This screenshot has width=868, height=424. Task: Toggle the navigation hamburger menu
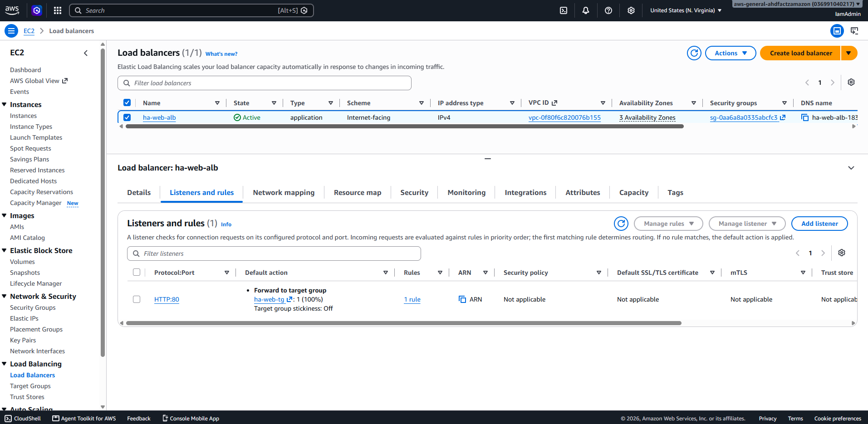[11, 31]
